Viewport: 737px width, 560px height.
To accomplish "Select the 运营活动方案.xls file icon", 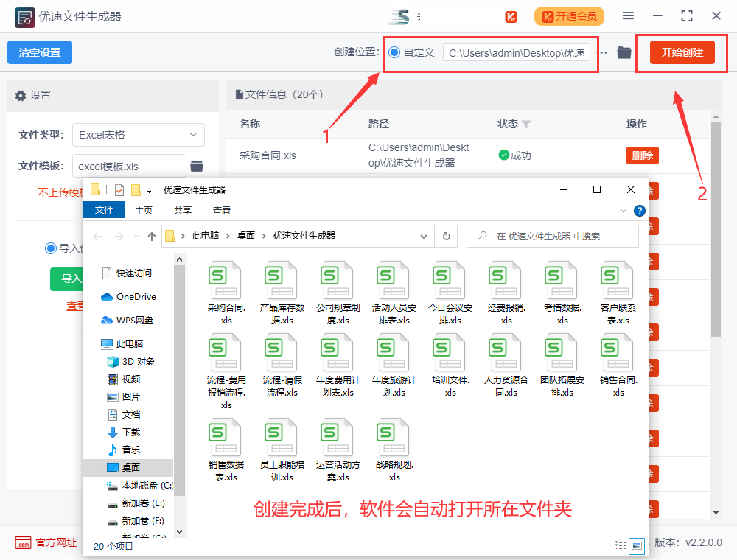I will click(337, 438).
